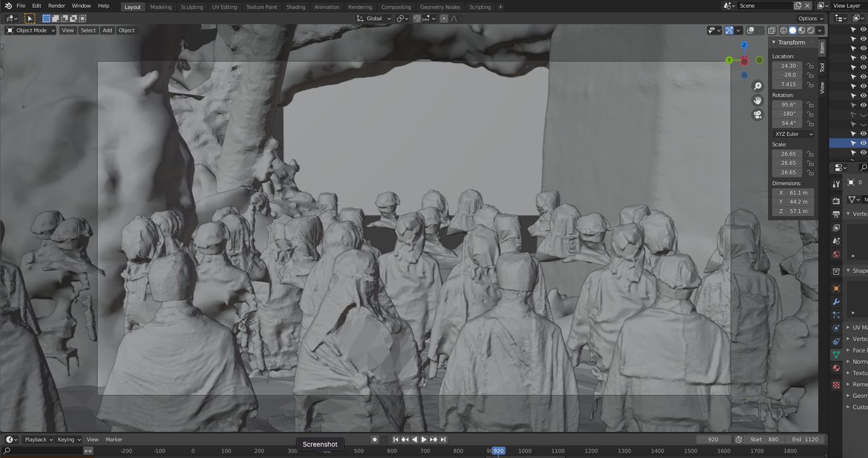Toggle the camera view icon
Viewport: 868px width, 458px height.
(x=757, y=114)
